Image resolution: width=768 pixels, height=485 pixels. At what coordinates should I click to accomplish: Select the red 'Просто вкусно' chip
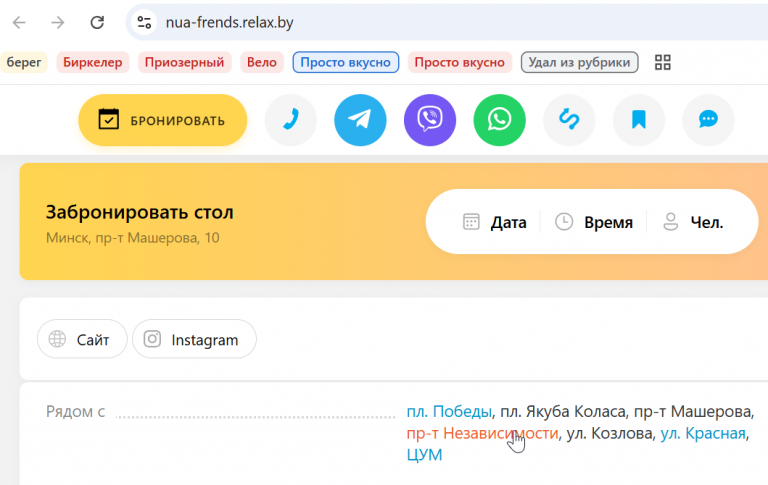[459, 62]
